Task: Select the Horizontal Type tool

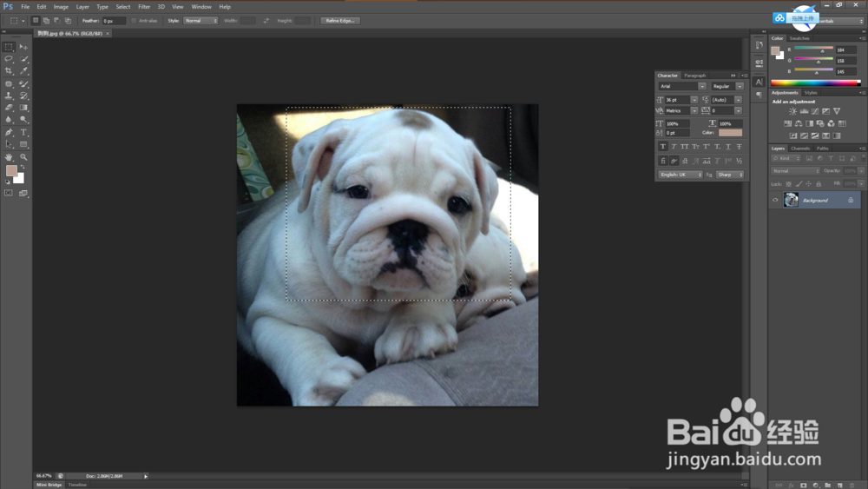Action: pyautogui.click(x=23, y=132)
